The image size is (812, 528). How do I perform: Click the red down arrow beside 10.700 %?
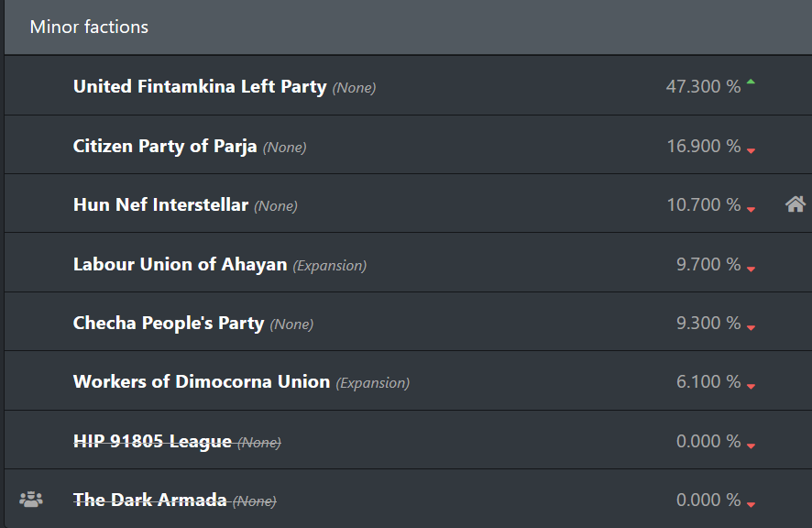tap(751, 209)
